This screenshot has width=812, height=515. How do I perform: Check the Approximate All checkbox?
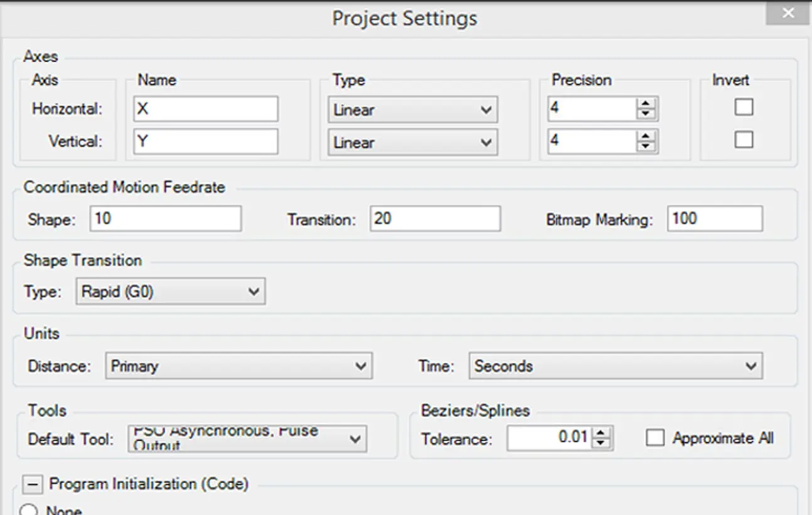pos(654,438)
